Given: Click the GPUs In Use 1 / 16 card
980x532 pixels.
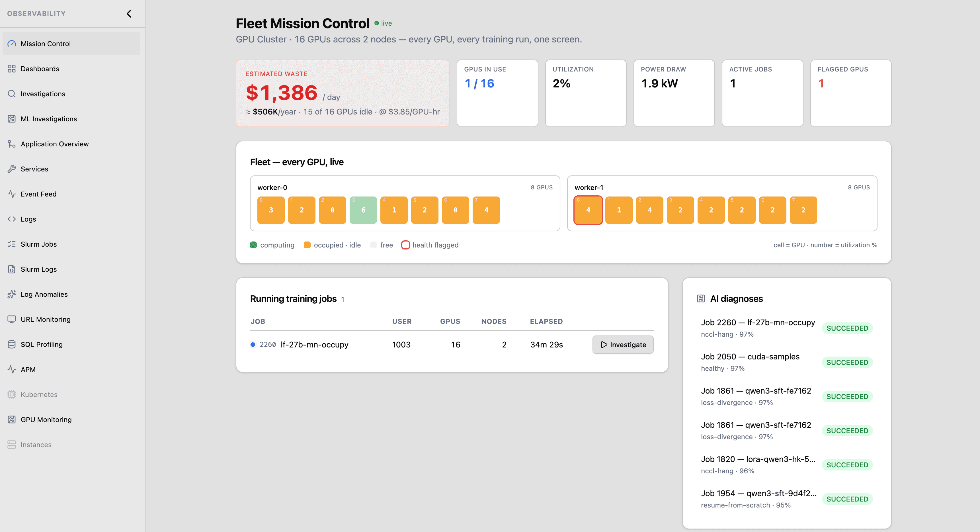Looking at the screenshot, I should pos(497,93).
